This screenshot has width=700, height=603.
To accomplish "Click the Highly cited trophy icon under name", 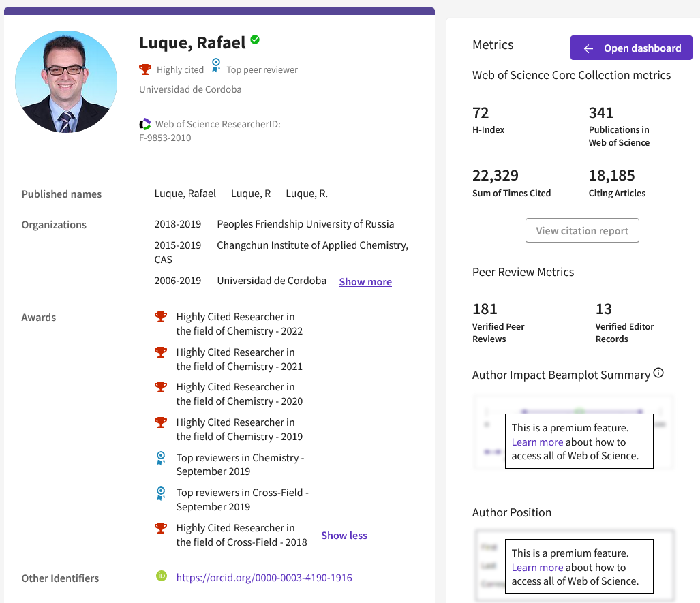I will click(145, 69).
